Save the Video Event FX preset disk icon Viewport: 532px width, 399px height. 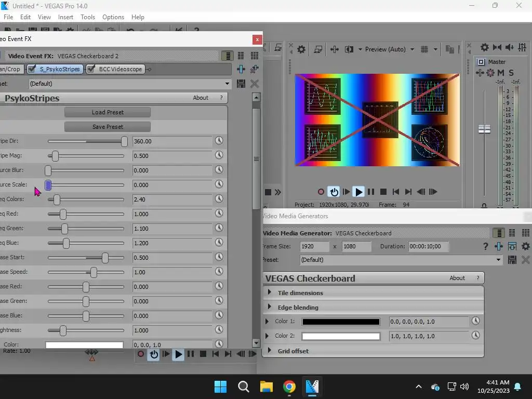point(241,84)
